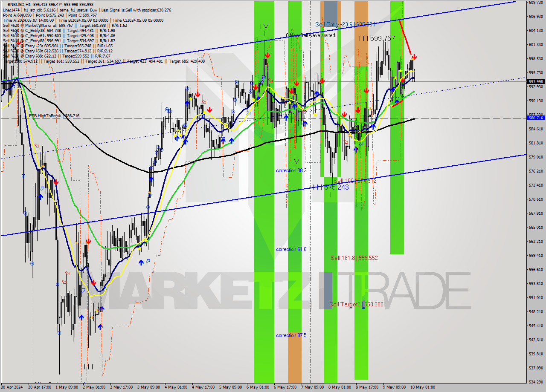The image size is (546, 392).
Task: Click the 590.130 price axis label
Action: pyautogui.click(x=536, y=101)
